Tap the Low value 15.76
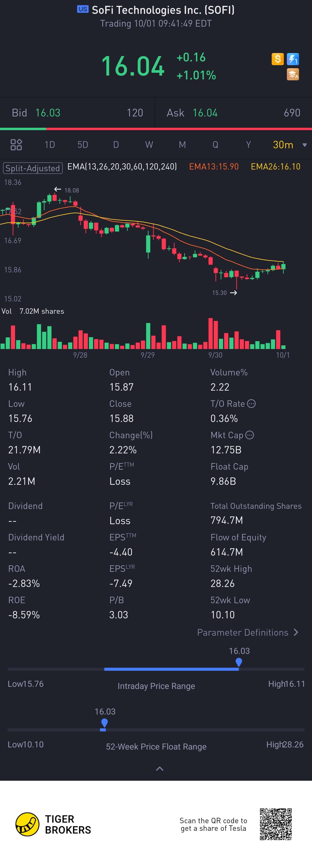This screenshot has height=868, width=312. (x=20, y=418)
